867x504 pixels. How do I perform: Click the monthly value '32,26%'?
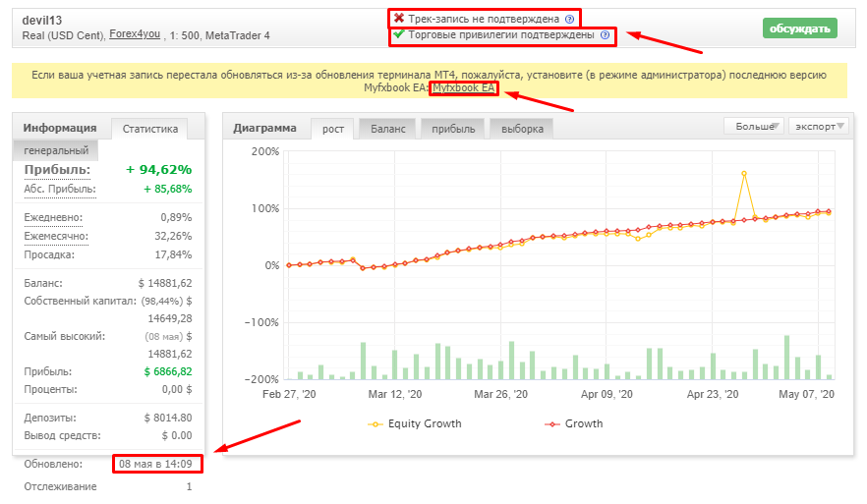(173, 236)
